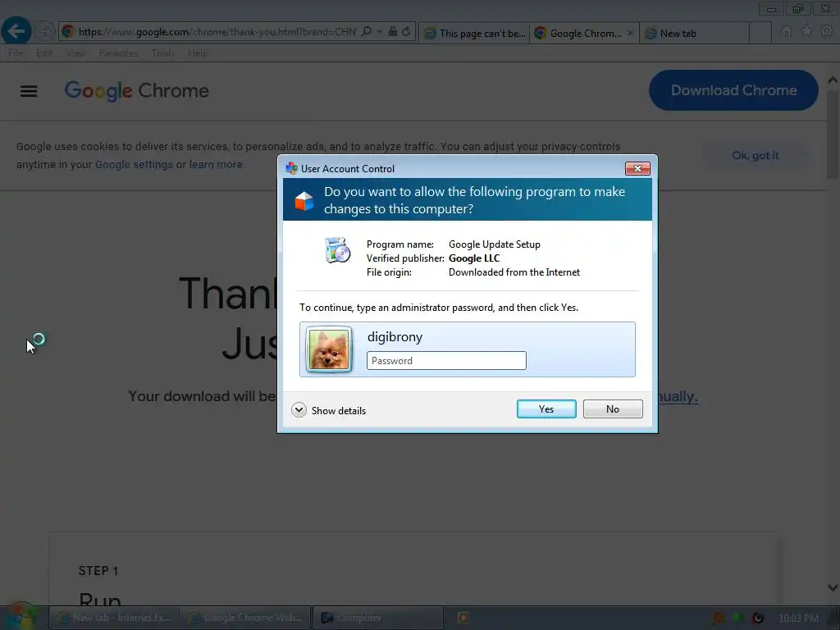The image size is (840, 630).
Task: Click the media player taskbar icon
Action: (x=463, y=618)
